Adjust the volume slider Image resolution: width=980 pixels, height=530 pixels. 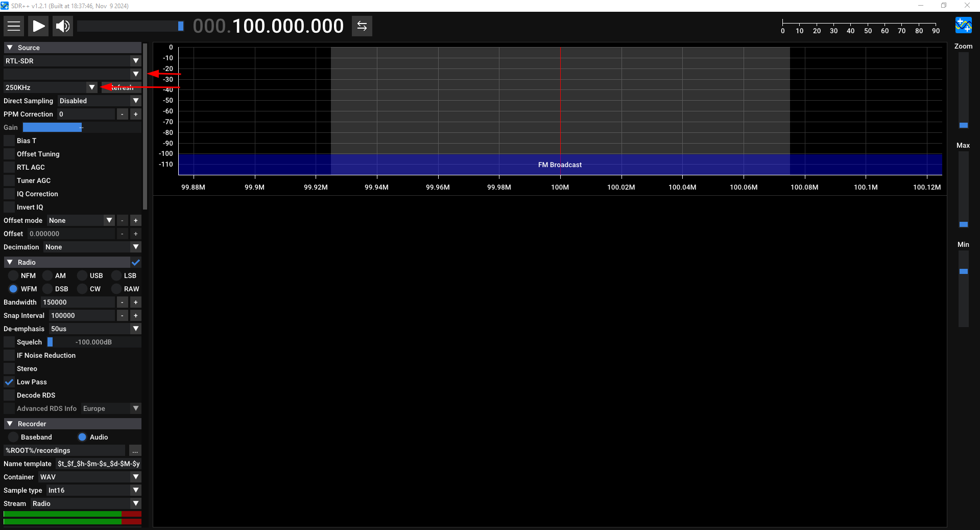(x=130, y=26)
